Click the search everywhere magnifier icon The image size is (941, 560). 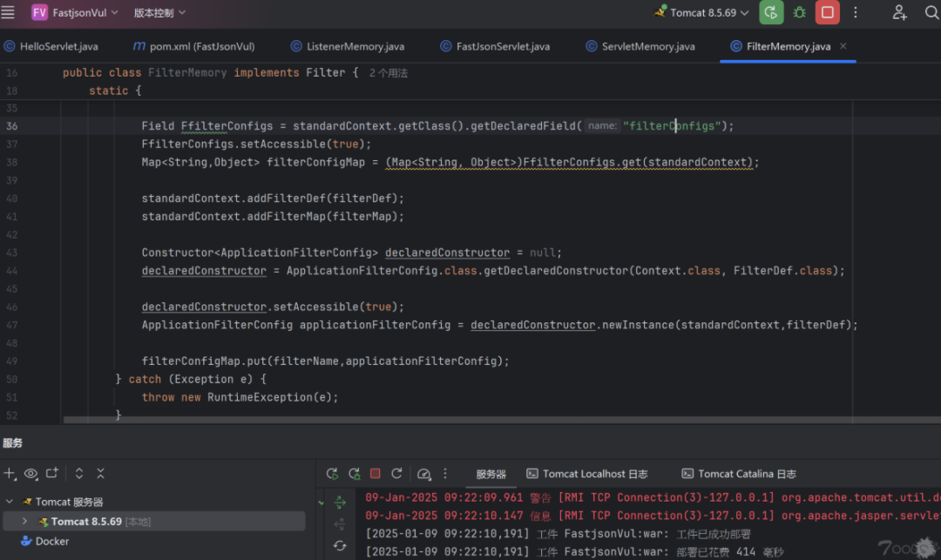(932, 12)
